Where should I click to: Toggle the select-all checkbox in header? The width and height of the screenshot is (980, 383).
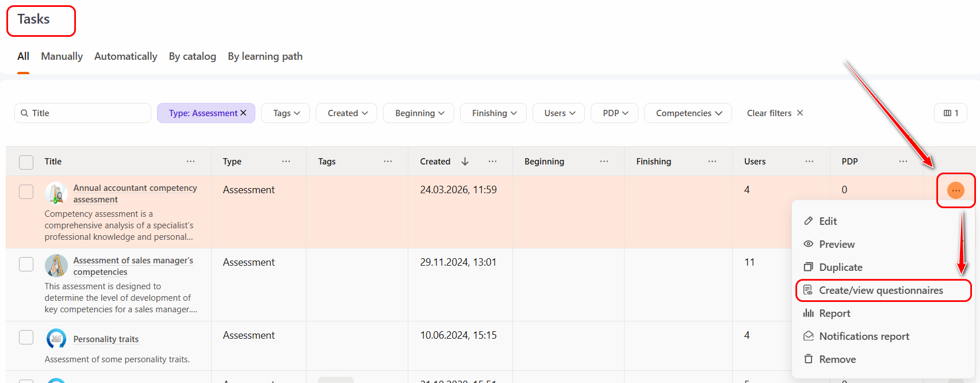coord(26,162)
